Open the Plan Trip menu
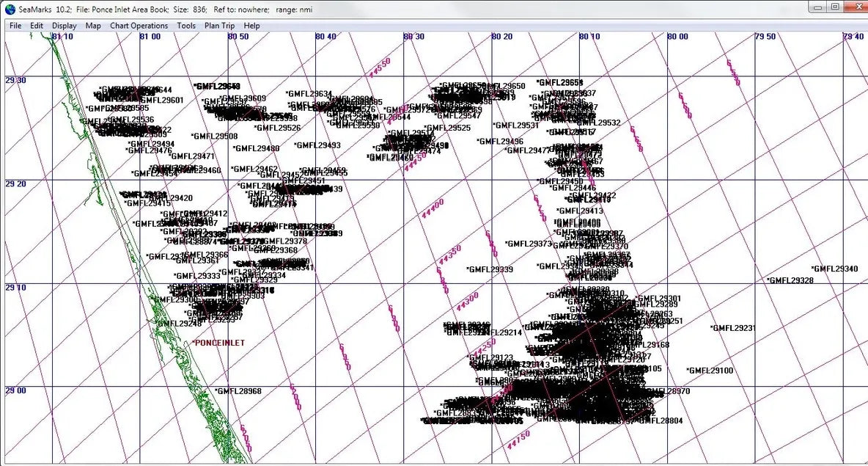 [x=220, y=26]
